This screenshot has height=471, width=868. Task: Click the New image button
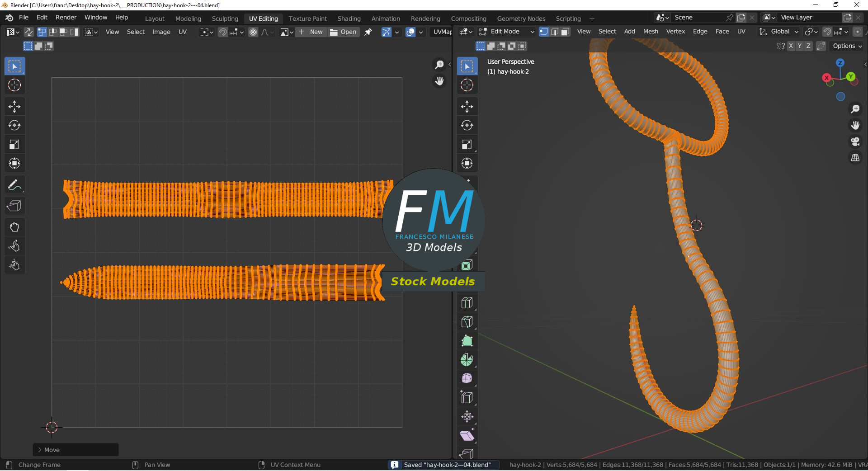311,32
